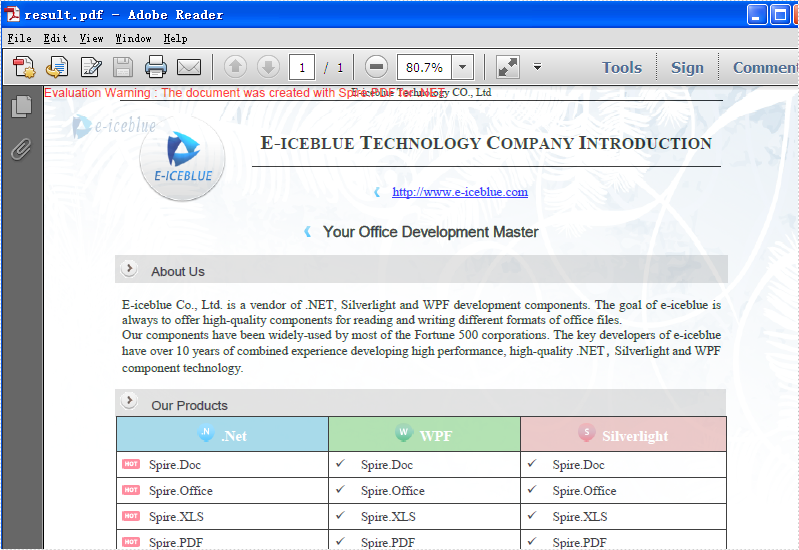
Task: Click checkmark beside WPF Spire.Doc
Action: point(340,463)
